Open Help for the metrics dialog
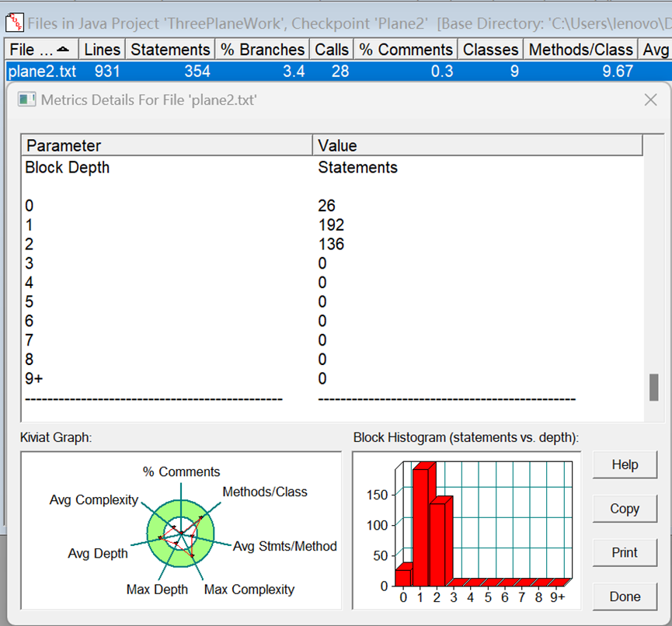 click(625, 464)
